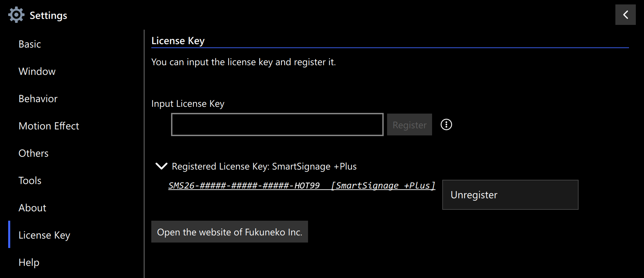Focus the Input License Key field
This screenshot has height=278, width=644.
coord(277,125)
